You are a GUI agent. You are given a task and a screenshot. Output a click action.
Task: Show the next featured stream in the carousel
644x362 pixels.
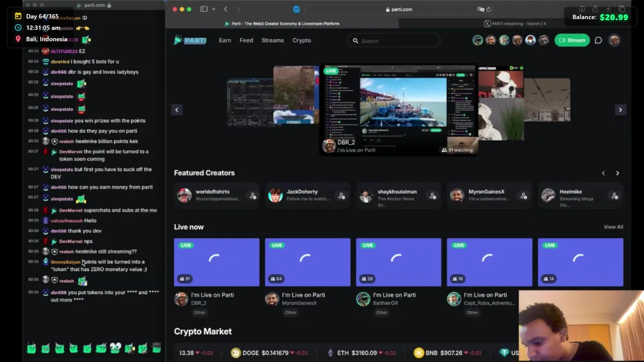click(620, 110)
